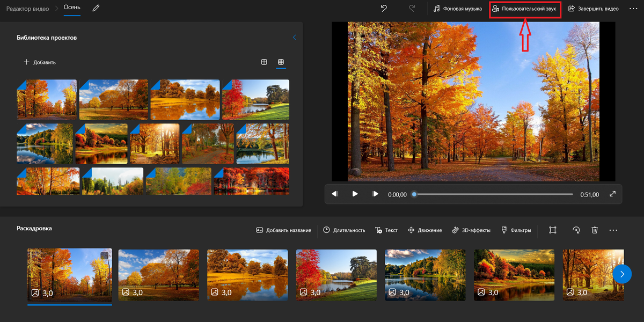This screenshot has height=322, width=644.
Task: Go back to Редактор видео breadcrumb
Action: (x=27, y=9)
